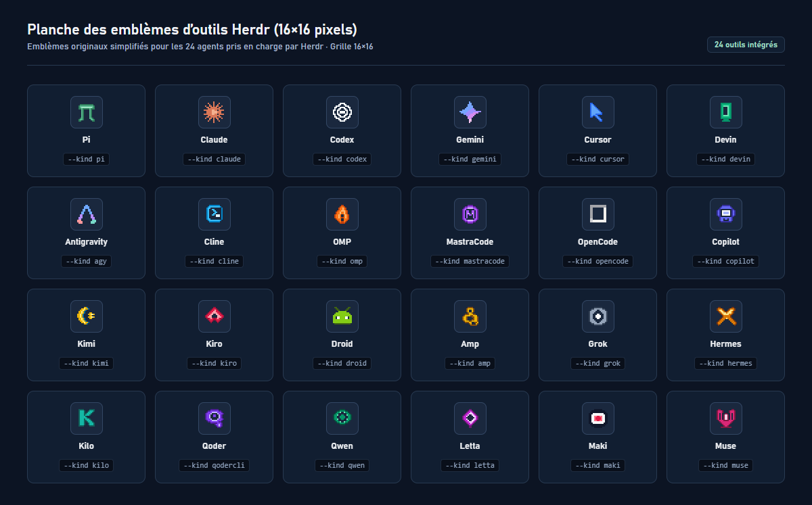Select the Gemini sparkle emblem
This screenshot has width=812, height=505.
(470, 112)
